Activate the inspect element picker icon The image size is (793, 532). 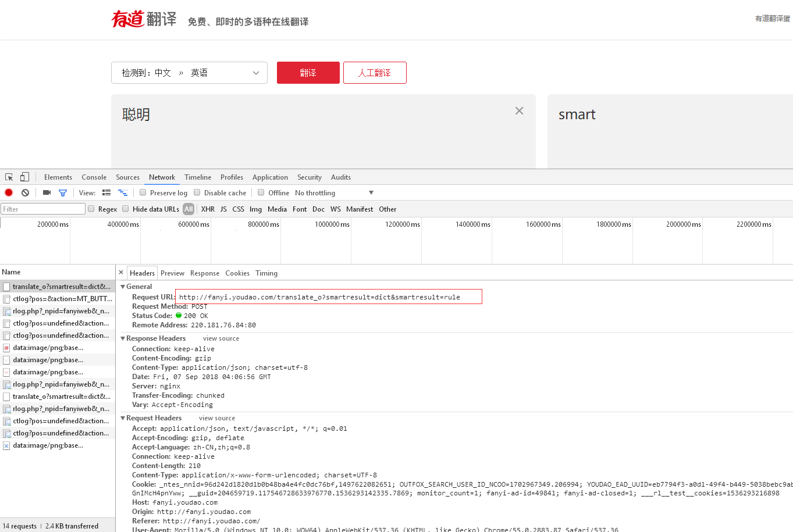click(x=9, y=177)
